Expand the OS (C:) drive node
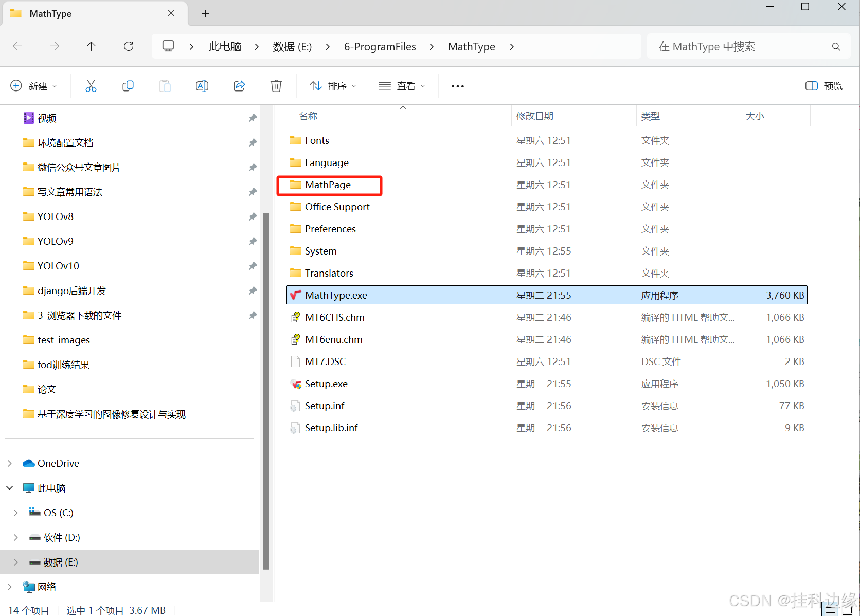This screenshot has height=616, width=860. click(x=16, y=513)
